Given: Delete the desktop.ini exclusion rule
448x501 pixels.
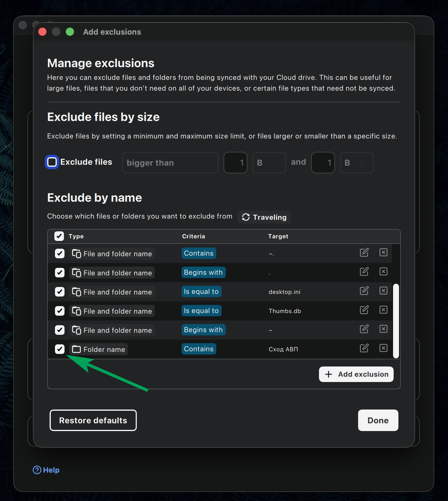Looking at the screenshot, I should (x=383, y=291).
